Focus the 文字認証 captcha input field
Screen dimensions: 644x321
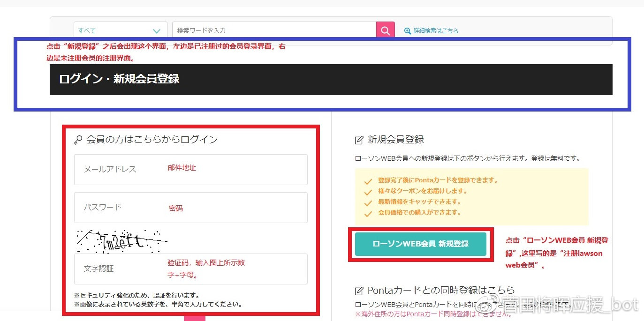pos(191,269)
